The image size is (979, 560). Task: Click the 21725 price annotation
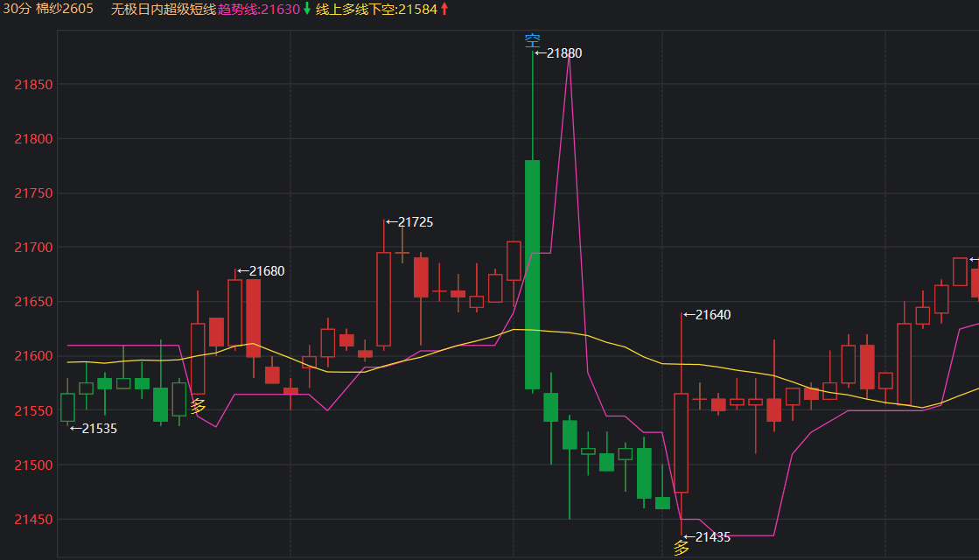(409, 222)
